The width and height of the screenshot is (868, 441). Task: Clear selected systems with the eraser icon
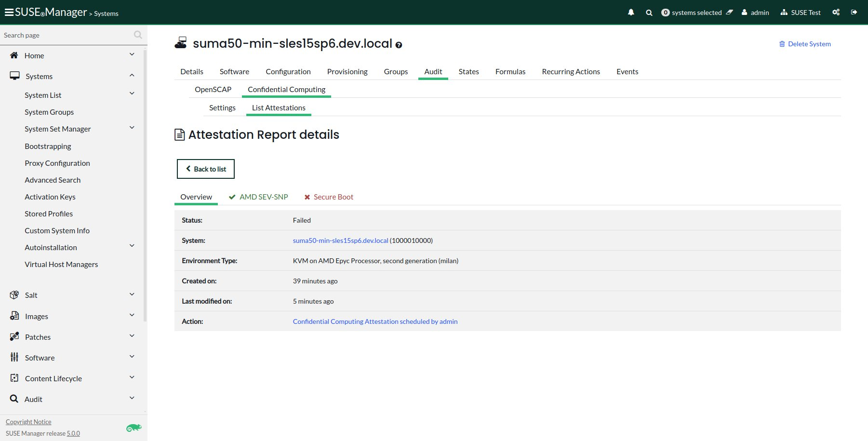tap(729, 13)
